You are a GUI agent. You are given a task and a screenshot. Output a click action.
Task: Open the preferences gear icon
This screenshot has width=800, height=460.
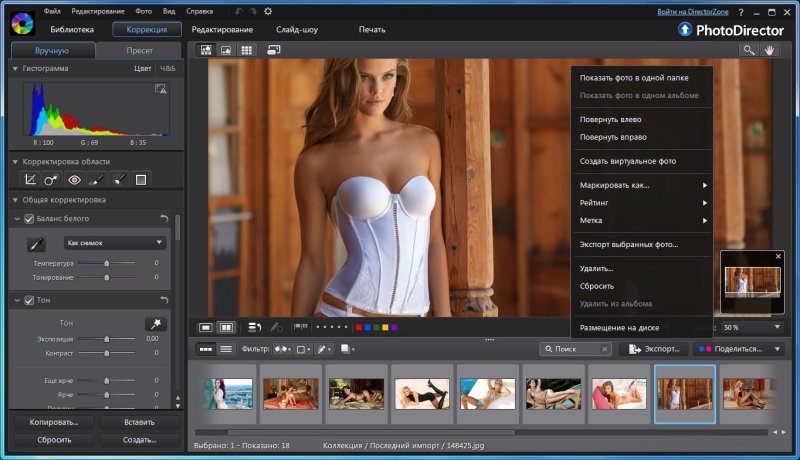[x=268, y=11]
